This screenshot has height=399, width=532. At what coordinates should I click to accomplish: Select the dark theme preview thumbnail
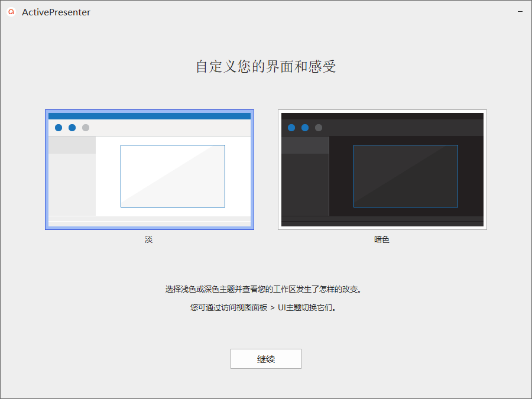pyautogui.click(x=382, y=170)
